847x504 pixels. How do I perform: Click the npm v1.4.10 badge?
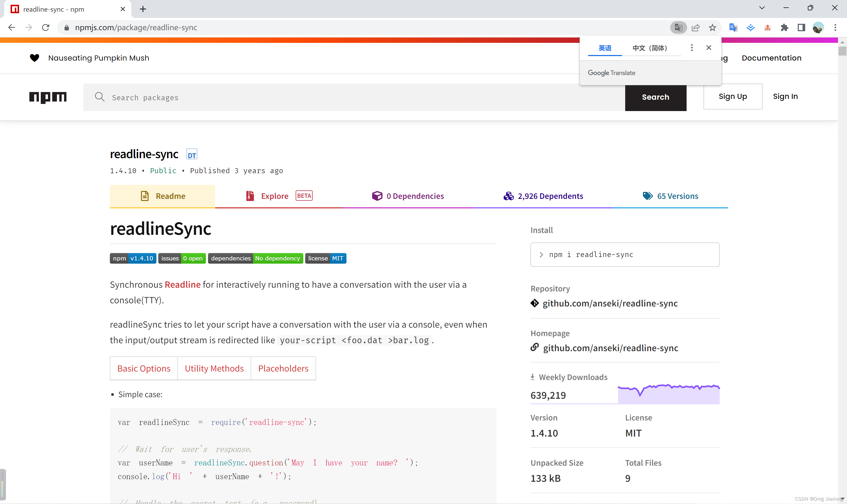point(133,258)
